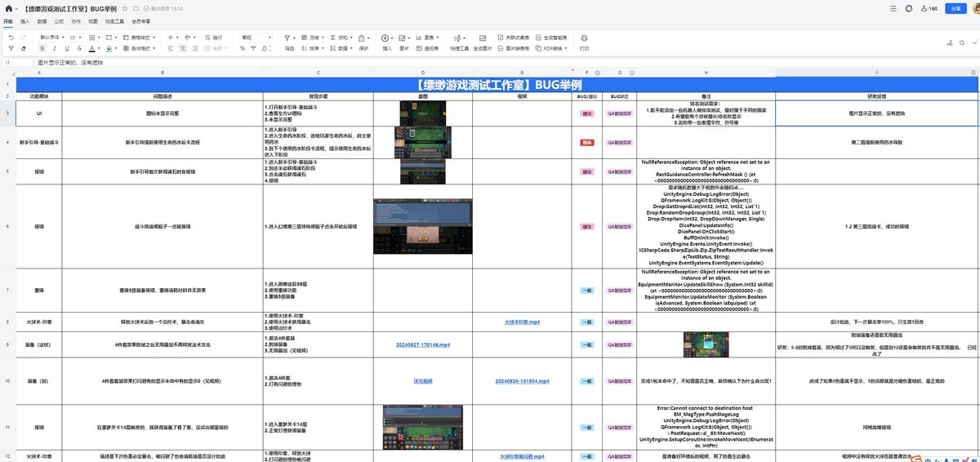This screenshot has width=980, height=462.
Task: Toggle wrap text (换行) option
Action: [212, 38]
